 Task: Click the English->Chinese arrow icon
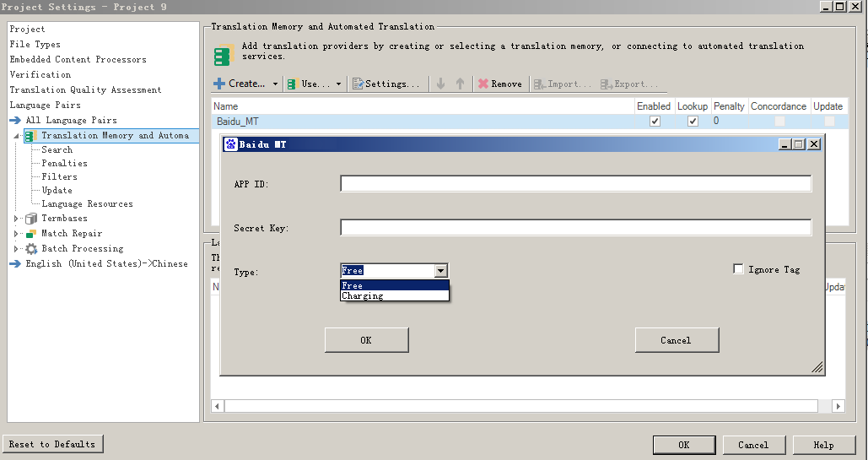point(15,264)
